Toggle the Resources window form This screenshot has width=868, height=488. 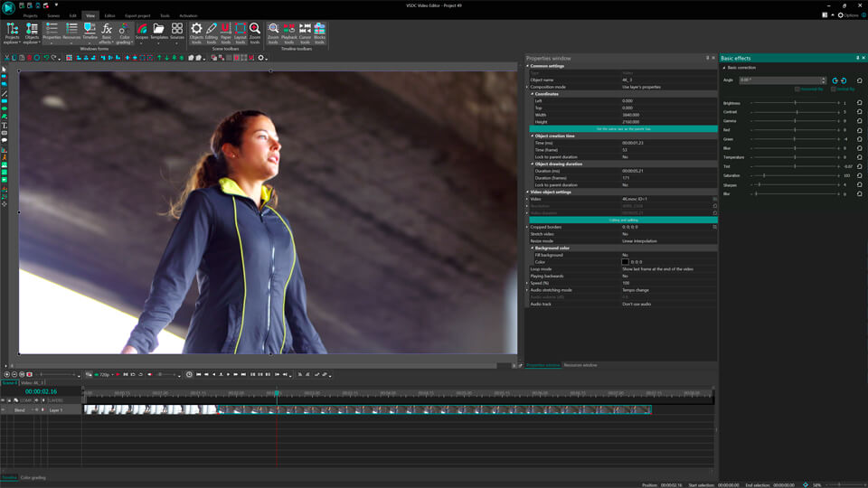tap(71, 33)
